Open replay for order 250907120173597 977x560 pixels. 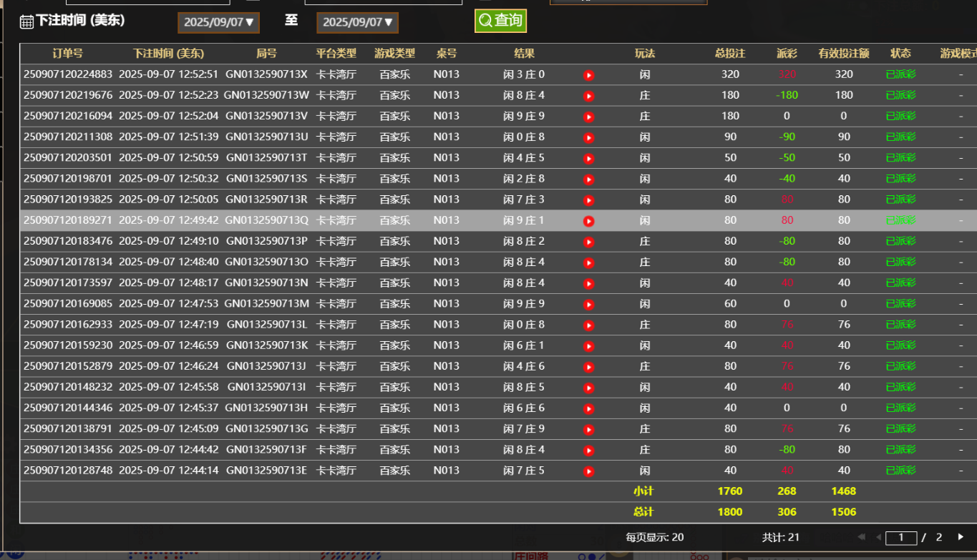(588, 283)
